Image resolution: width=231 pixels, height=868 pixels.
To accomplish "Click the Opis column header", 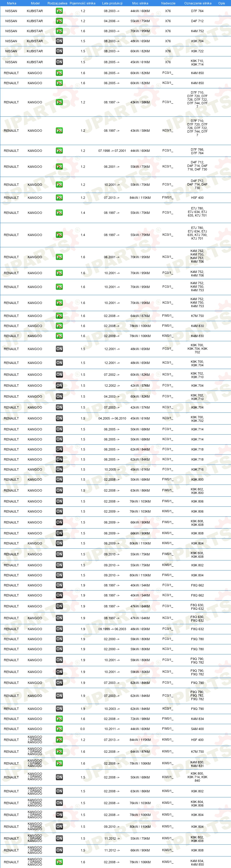I will click(x=222, y=3).
